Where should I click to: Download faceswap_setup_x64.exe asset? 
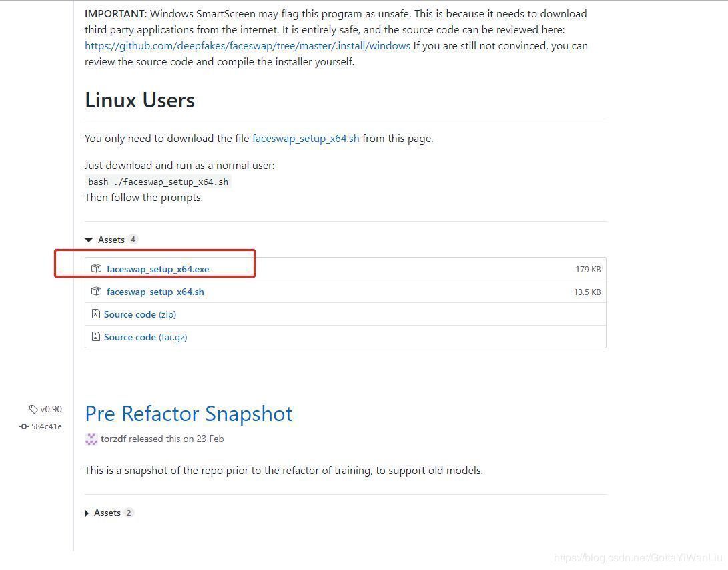click(x=157, y=269)
